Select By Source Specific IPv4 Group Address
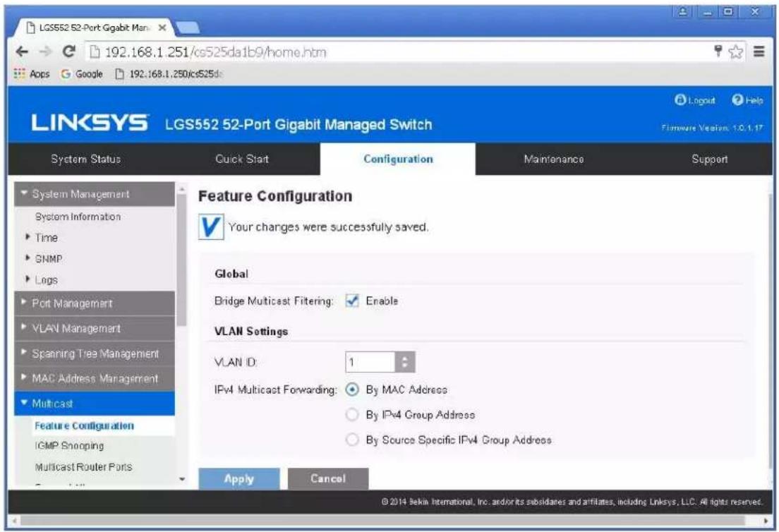 (x=351, y=440)
